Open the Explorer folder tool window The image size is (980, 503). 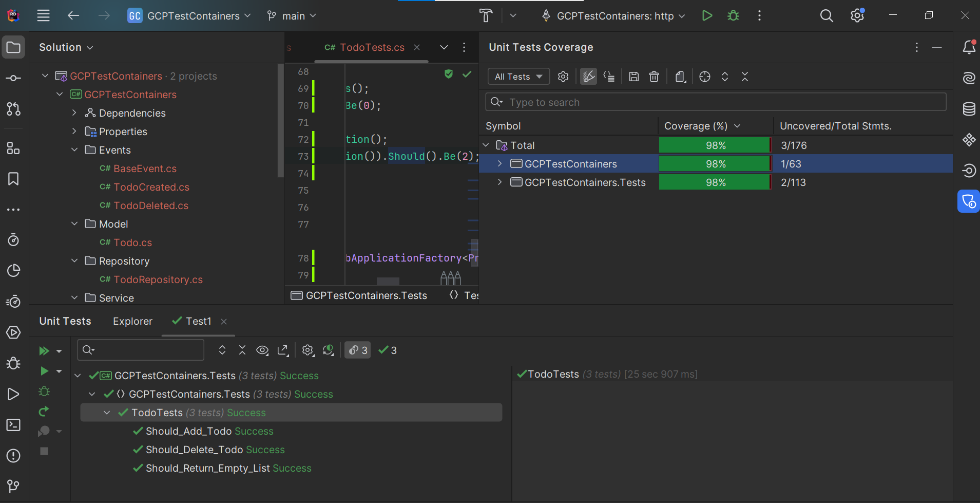[x=13, y=48]
